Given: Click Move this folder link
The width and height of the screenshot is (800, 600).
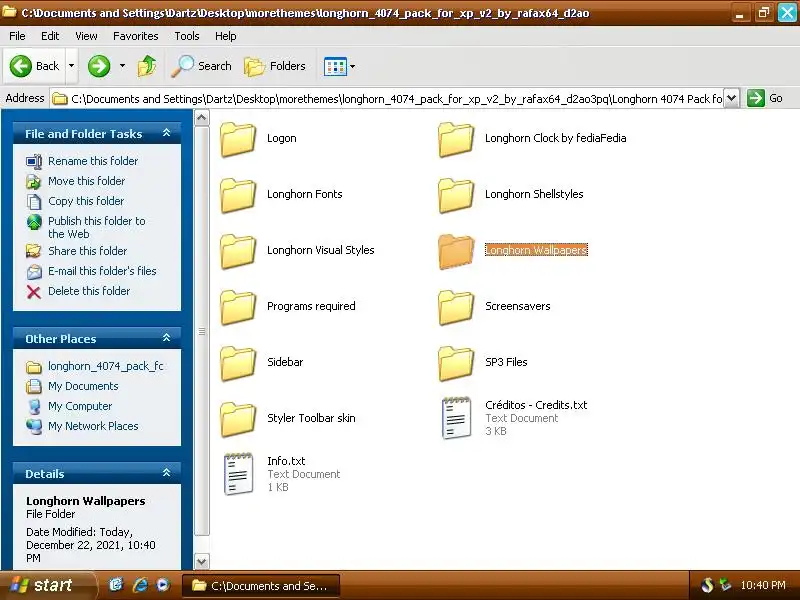Looking at the screenshot, I should [86, 181].
